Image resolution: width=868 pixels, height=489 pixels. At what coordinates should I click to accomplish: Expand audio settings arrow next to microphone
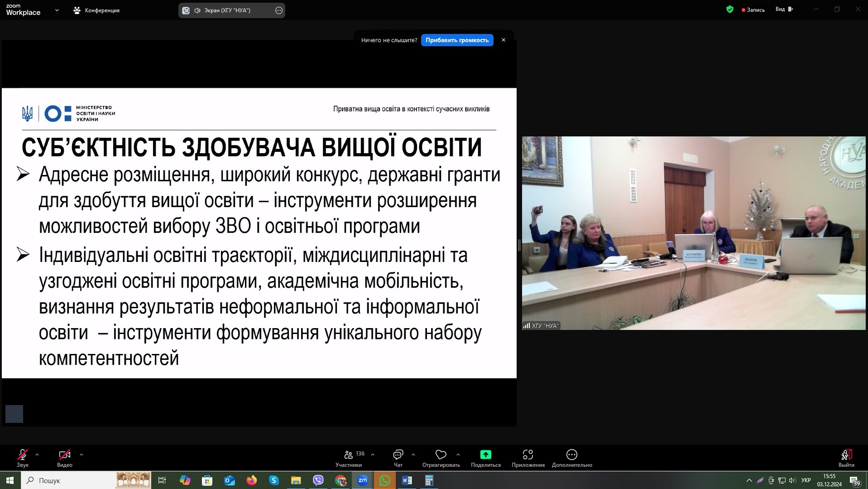(37, 454)
